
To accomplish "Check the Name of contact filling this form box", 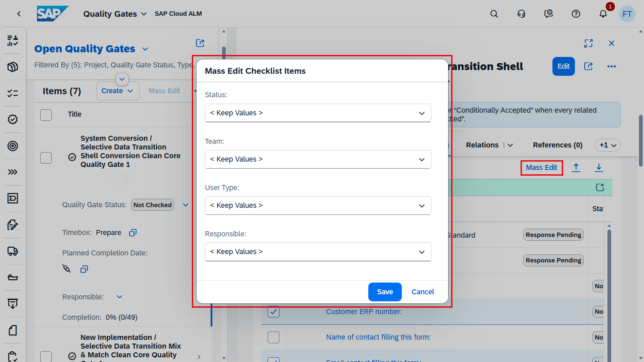I will coord(273,337).
